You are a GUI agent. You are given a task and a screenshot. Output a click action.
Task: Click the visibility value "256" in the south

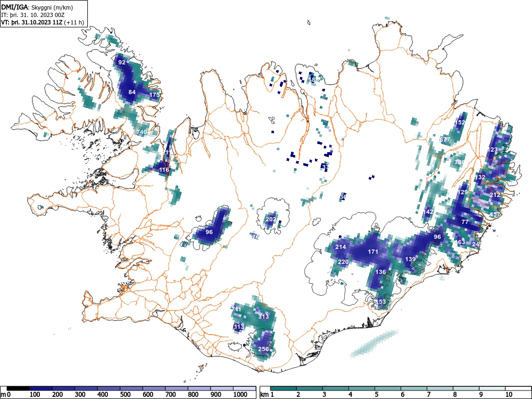[263, 349]
